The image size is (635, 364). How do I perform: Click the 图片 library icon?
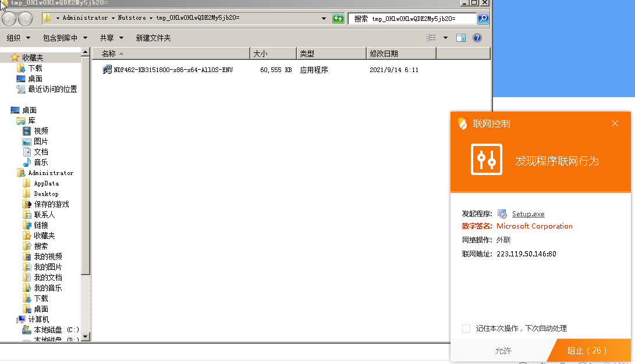27,141
